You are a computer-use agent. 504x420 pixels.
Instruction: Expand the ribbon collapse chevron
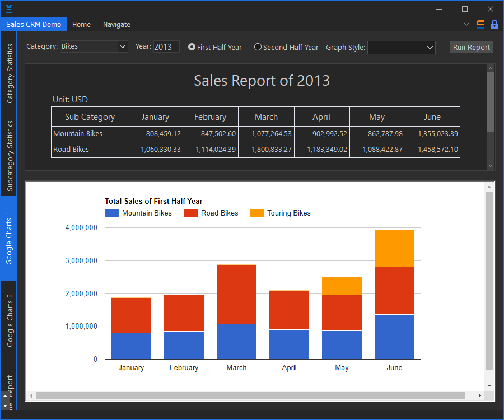coord(466,24)
